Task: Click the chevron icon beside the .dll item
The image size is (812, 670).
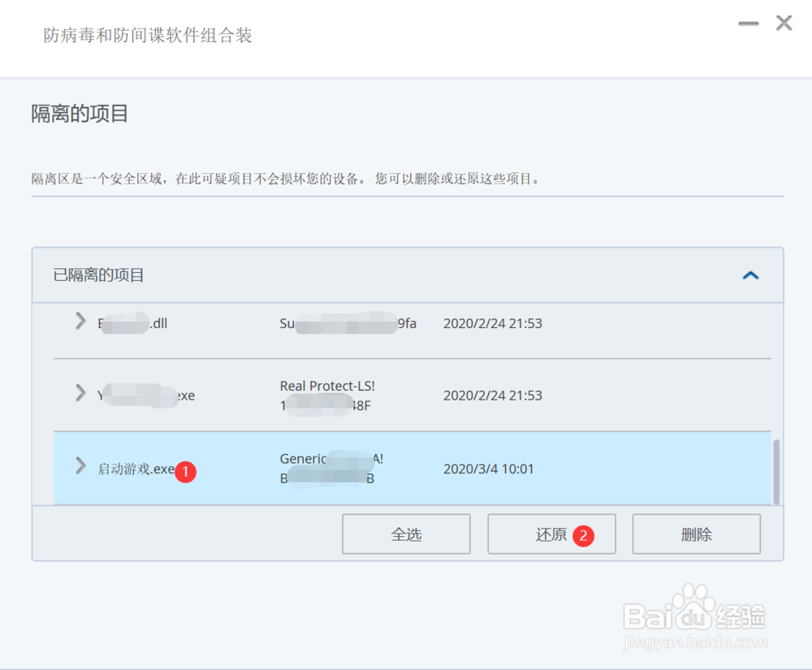Action: [x=80, y=322]
